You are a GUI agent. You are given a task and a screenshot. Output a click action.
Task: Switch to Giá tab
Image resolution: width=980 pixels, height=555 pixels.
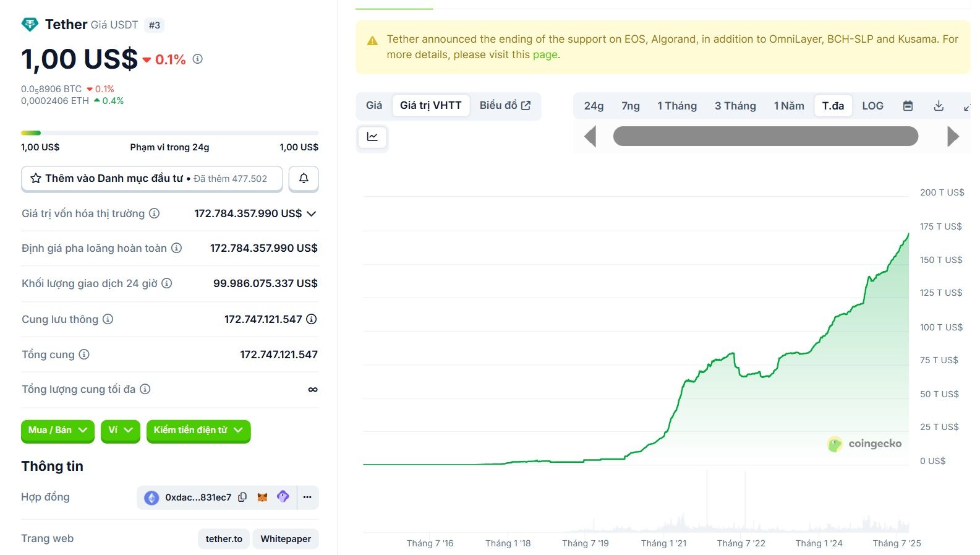click(x=374, y=106)
